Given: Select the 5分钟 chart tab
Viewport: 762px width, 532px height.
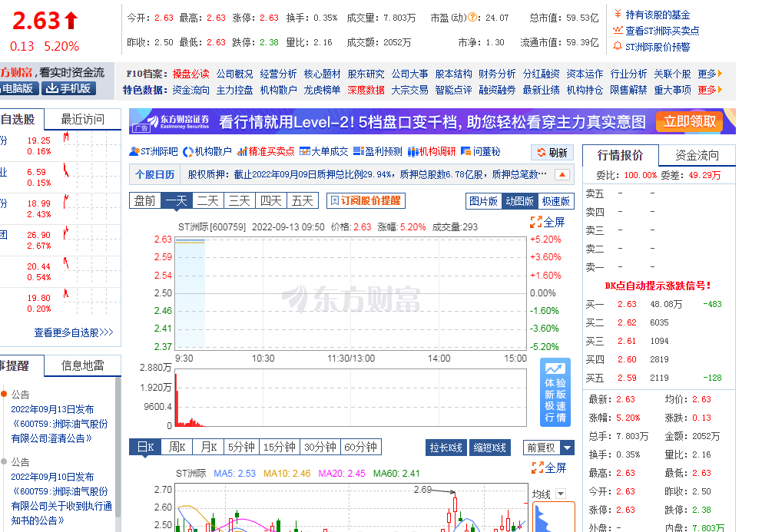Looking at the screenshot, I should tap(241, 447).
